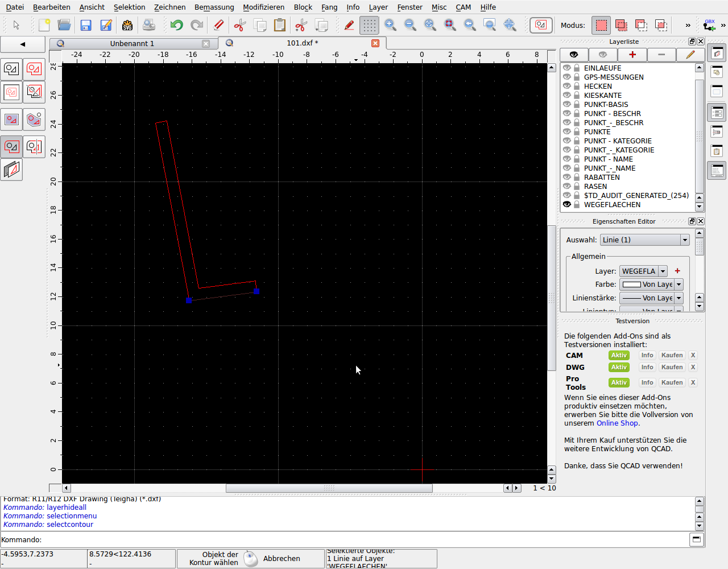Click Kaufen button for CAM add-on

(x=672, y=356)
